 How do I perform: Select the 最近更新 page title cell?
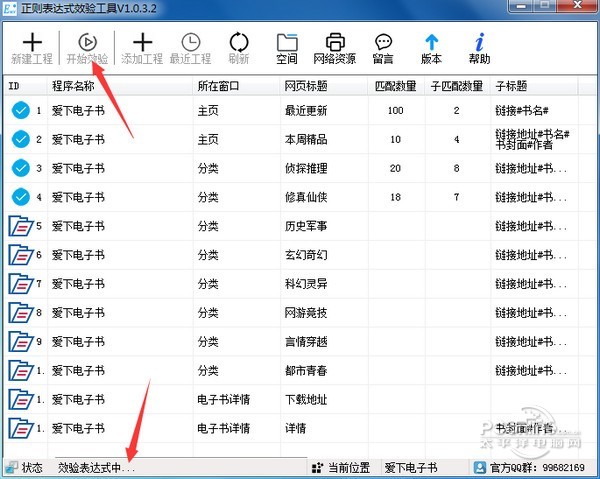306,111
